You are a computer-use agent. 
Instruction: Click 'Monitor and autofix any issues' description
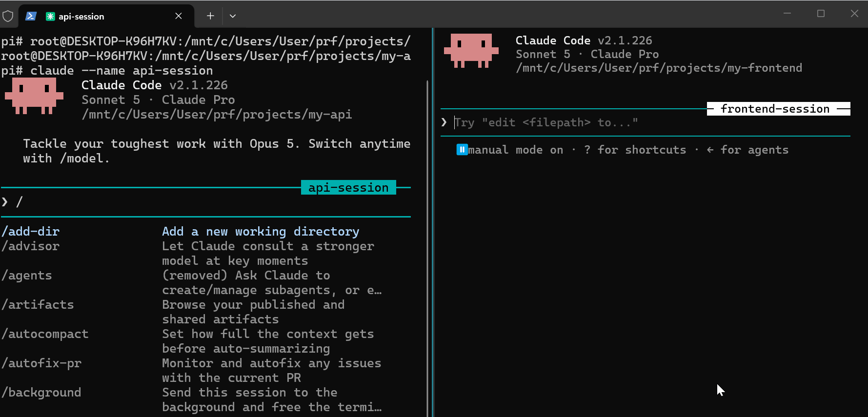click(272, 363)
